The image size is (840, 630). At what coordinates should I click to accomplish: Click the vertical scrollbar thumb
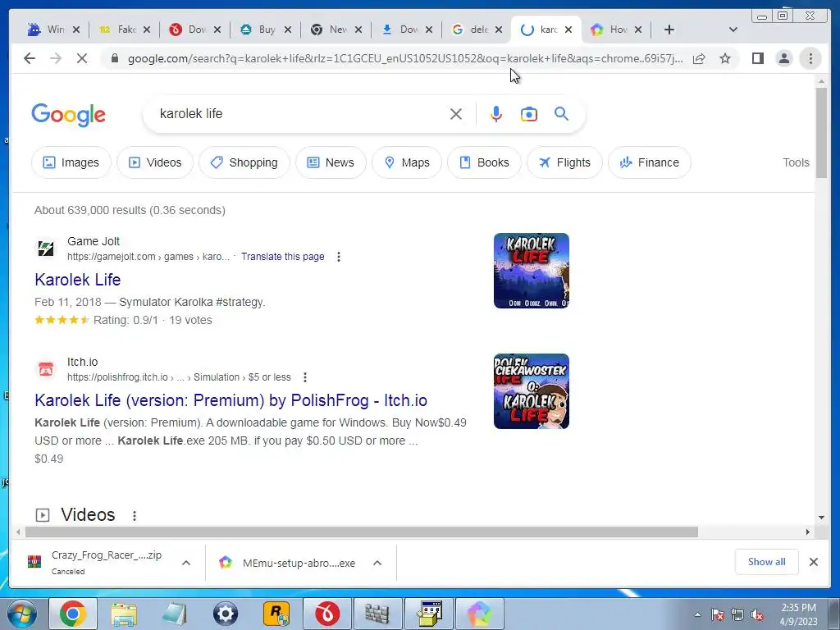(821, 132)
